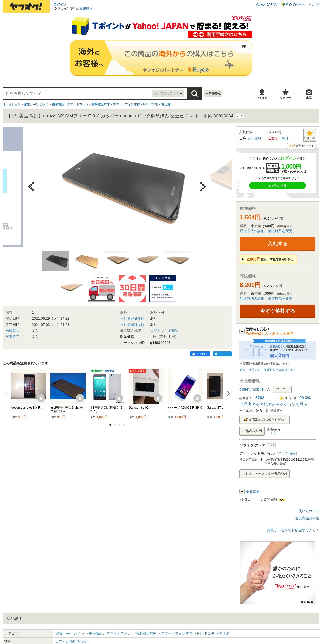Viewport: 322px width, 644px height.
Task: Click the 出品 camera icon
Action: pos(309,94)
